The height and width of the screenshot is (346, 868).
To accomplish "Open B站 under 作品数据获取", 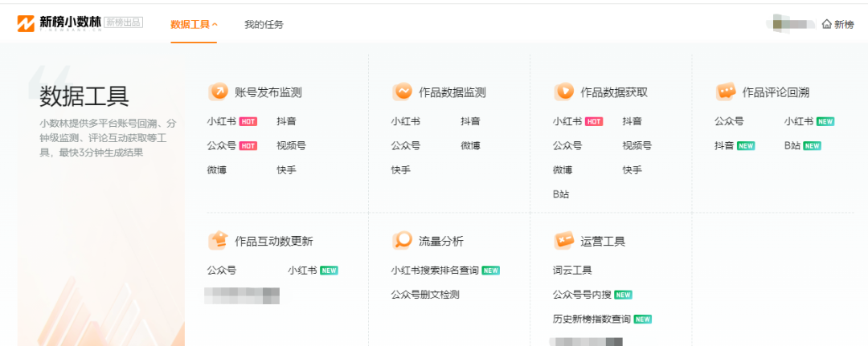I will (x=561, y=194).
